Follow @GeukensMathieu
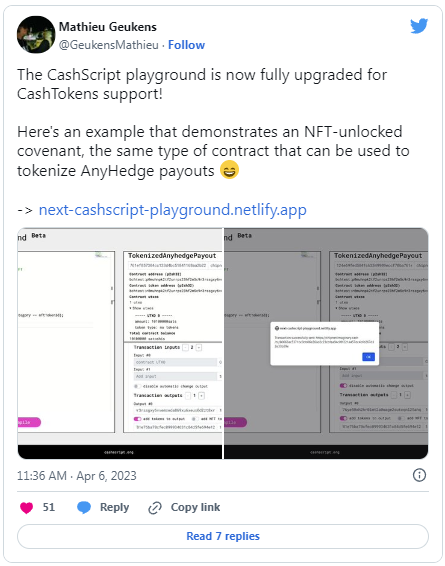Screen dimensions: 445x566 [186, 45]
